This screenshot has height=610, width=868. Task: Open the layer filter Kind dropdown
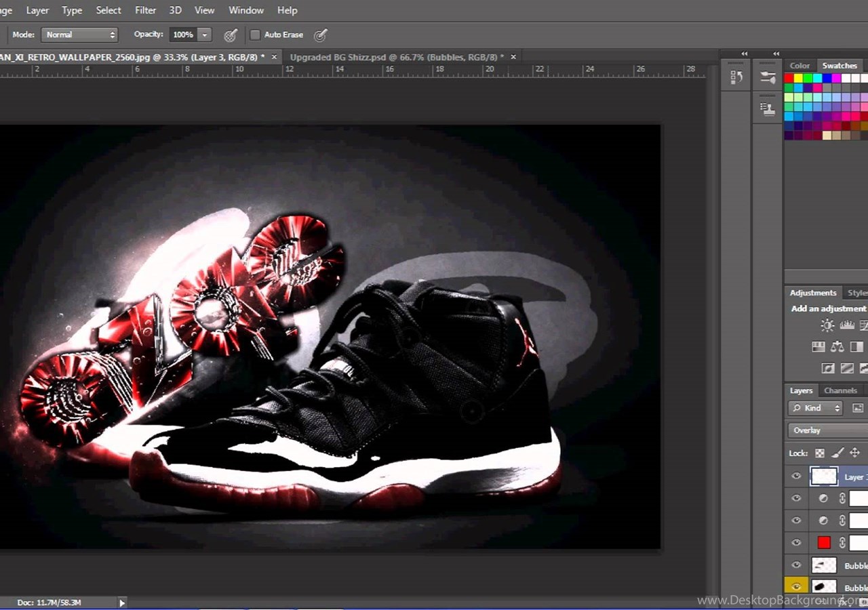click(816, 408)
